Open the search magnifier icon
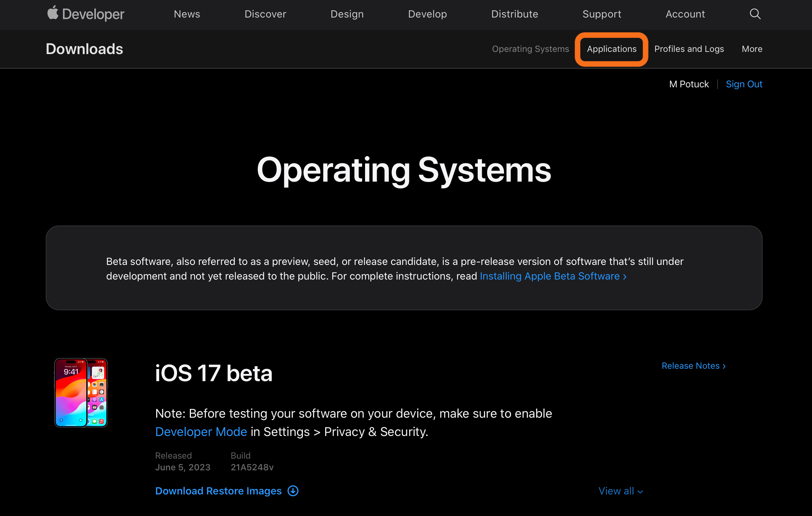Image resolution: width=812 pixels, height=516 pixels. 755,14
